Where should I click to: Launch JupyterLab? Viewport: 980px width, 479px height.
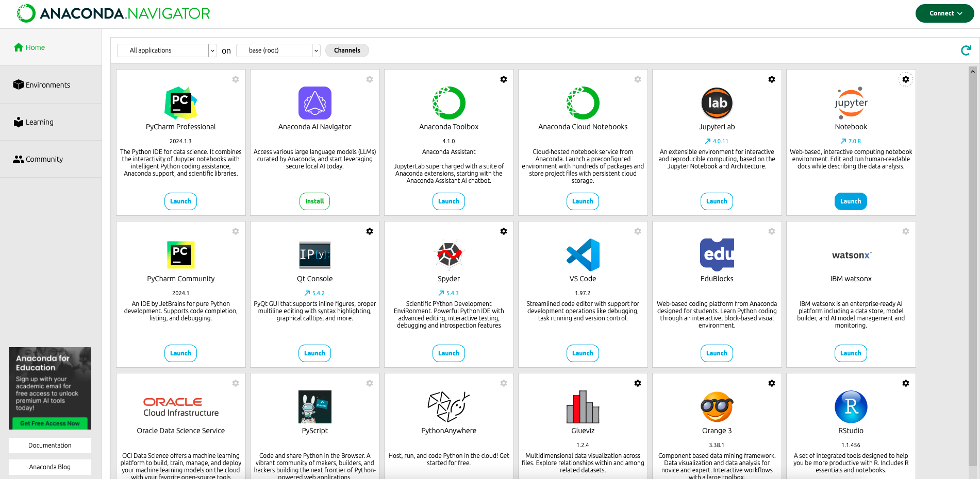click(x=717, y=201)
